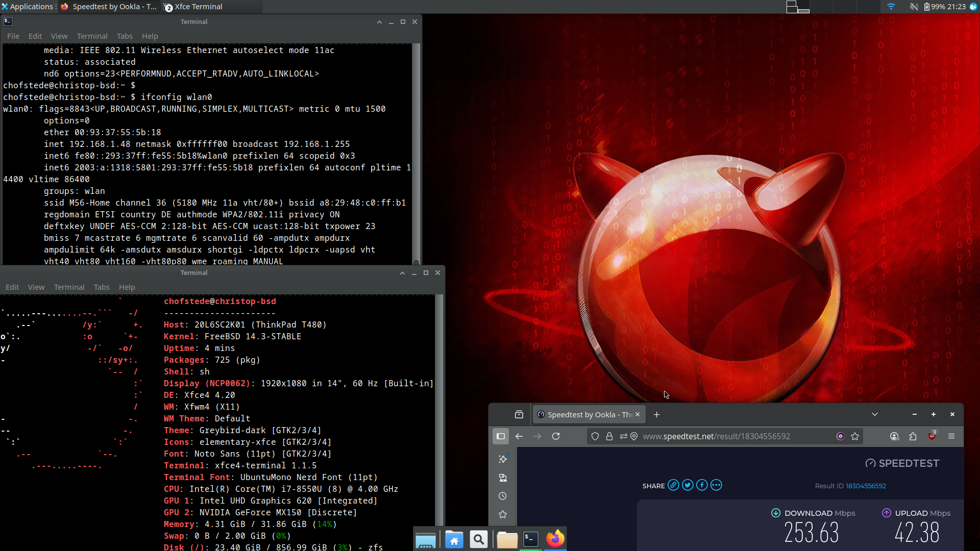Open the more share options ellipsis
Screen dimensions: 980x551
click(716, 485)
